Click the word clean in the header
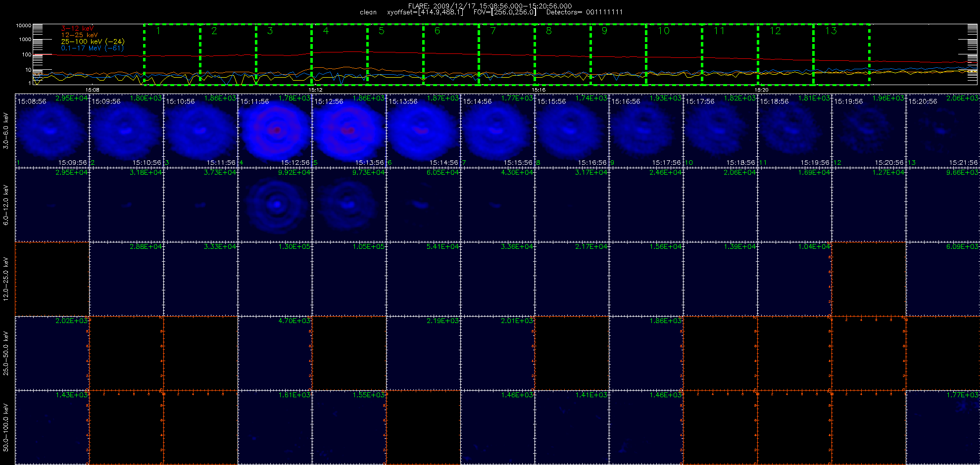980x465 pixels. click(x=368, y=12)
